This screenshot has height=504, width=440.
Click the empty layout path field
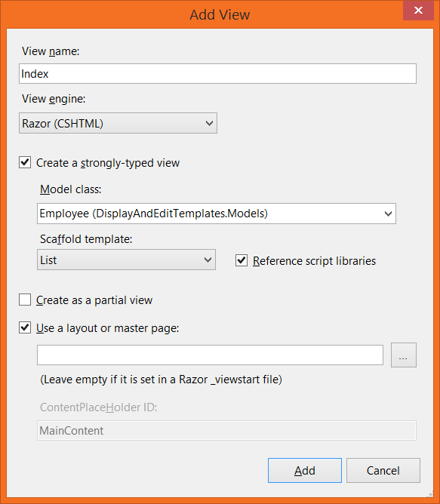point(210,355)
